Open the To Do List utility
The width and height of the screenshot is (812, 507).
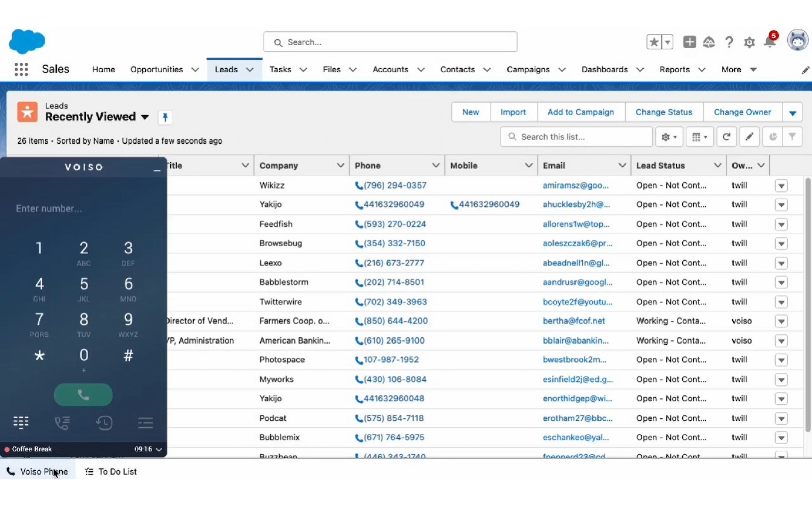point(111,471)
